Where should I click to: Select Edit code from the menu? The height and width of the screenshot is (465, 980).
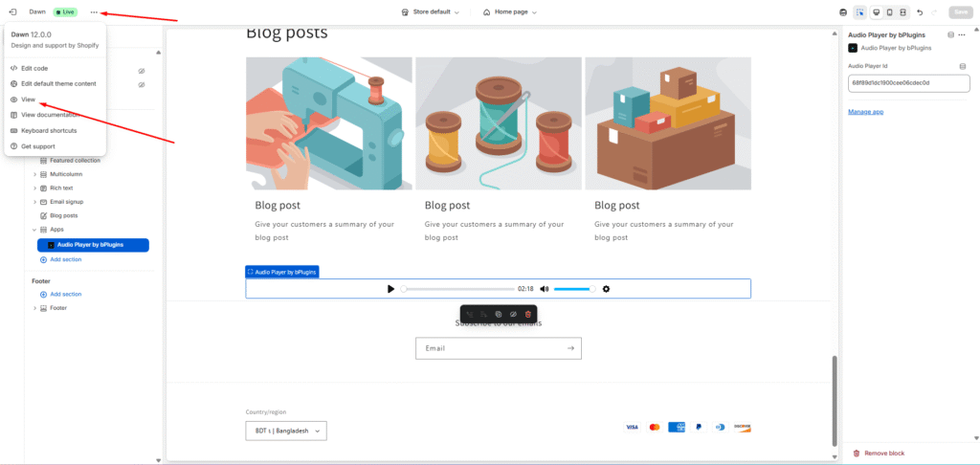pyautogui.click(x=34, y=68)
